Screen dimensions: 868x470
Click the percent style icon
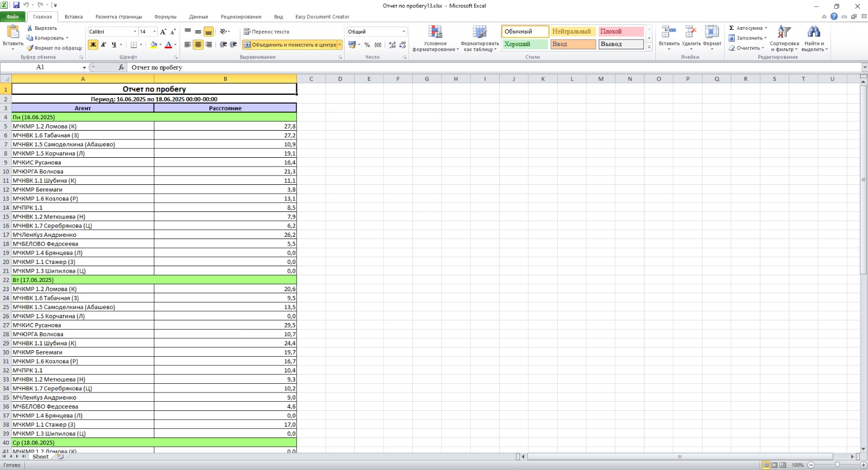pos(367,45)
